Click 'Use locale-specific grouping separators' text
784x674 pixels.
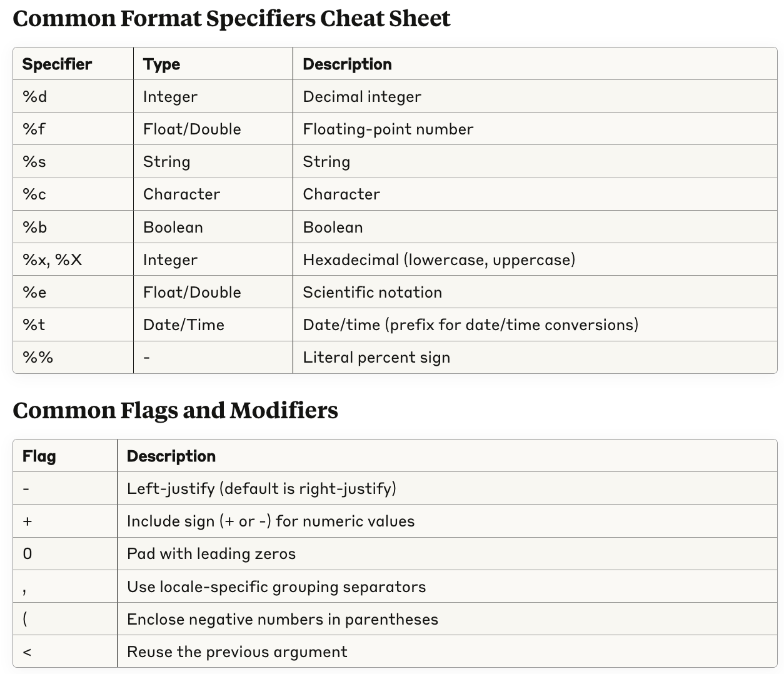(x=276, y=586)
